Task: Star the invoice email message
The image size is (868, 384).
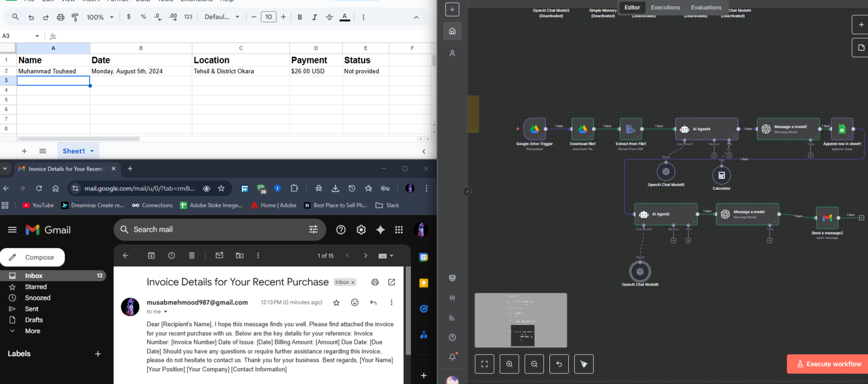Action: [336, 303]
